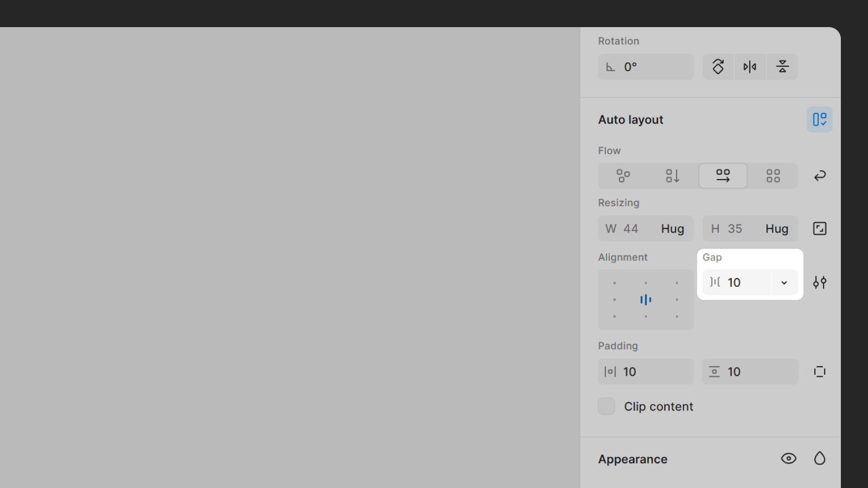The height and width of the screenshot is (488, 868).
Task: Open the height Hug resizing dropdown
Action: tap(776, 229)
